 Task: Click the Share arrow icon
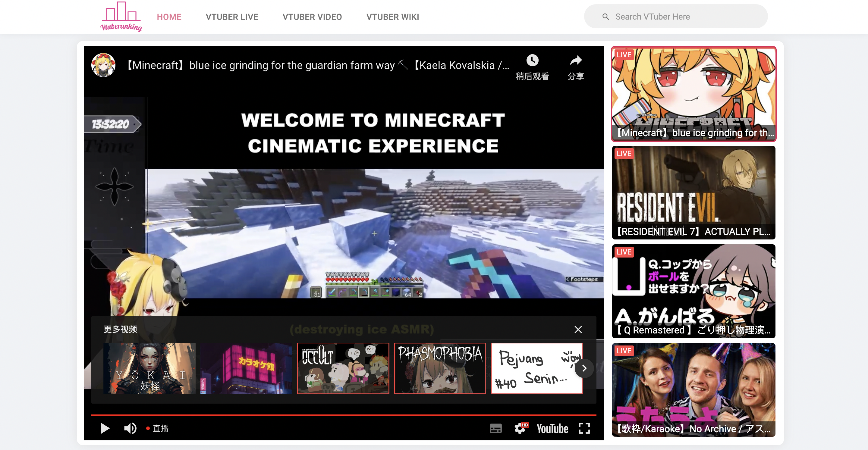click(x=576, y=61)
